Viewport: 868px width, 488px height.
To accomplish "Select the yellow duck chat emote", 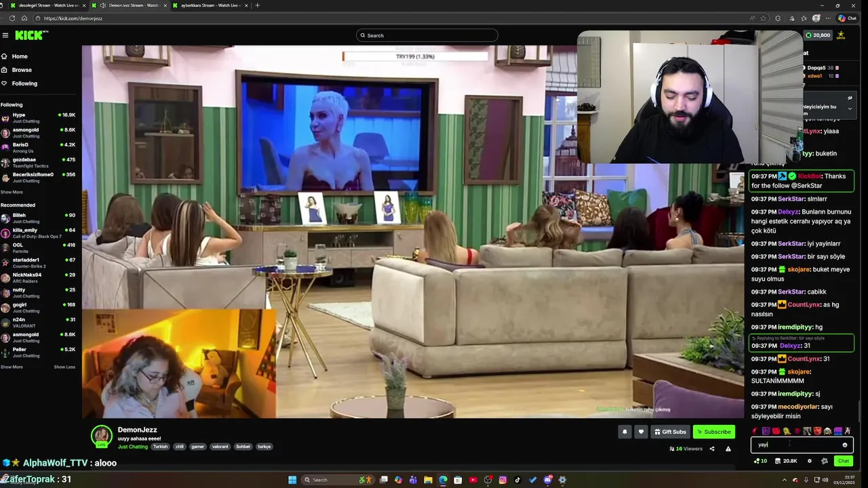I will coord(786,431).
